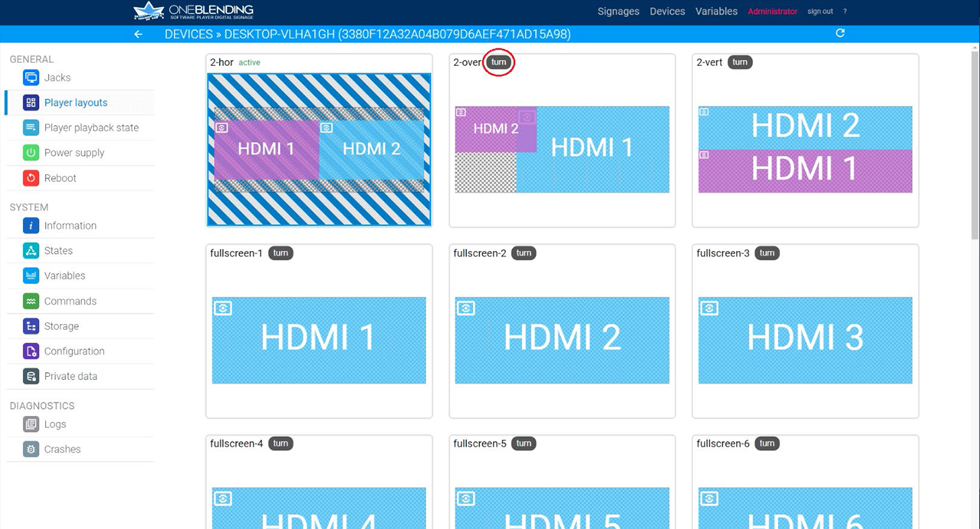Activate the fullscreen-1 layout via turn
980x529 pixels.
[x=280, y=254]
